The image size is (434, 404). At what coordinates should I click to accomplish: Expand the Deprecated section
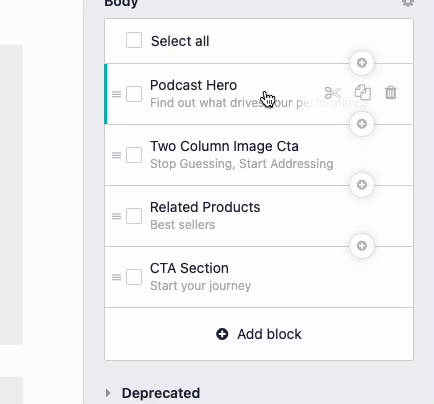tap(108, 393)
